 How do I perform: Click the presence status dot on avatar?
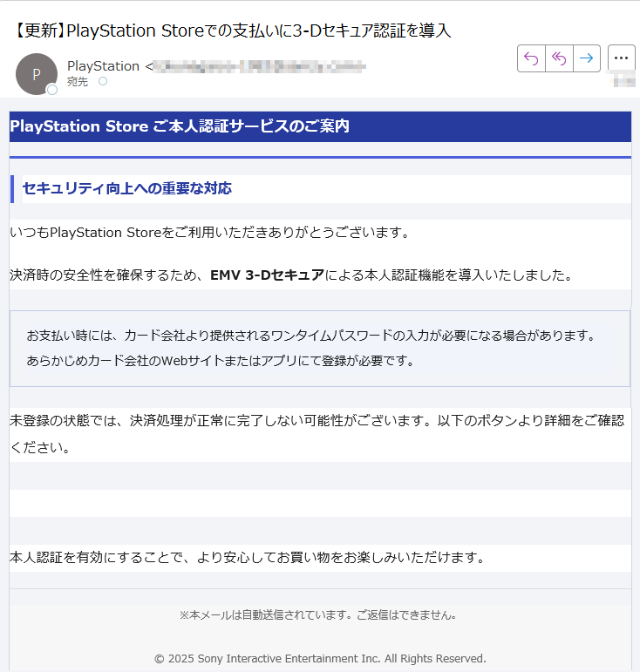(52, 90)
